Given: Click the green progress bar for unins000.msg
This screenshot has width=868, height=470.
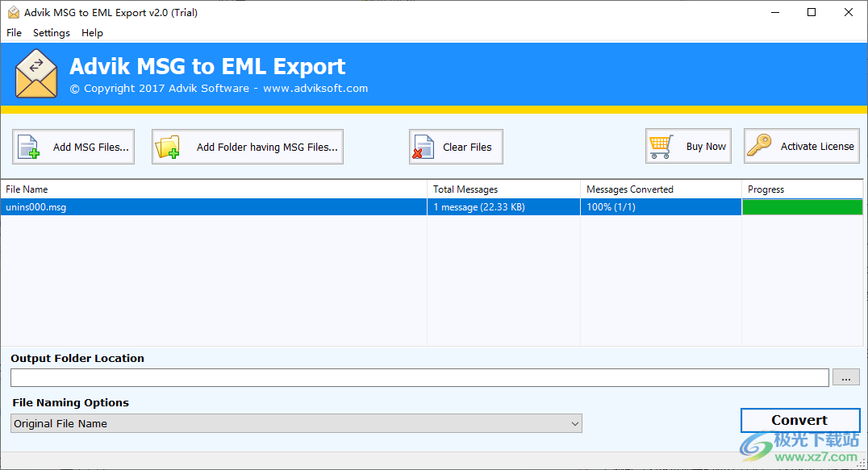Looking at the screenshot, I should tap(803, 206).
